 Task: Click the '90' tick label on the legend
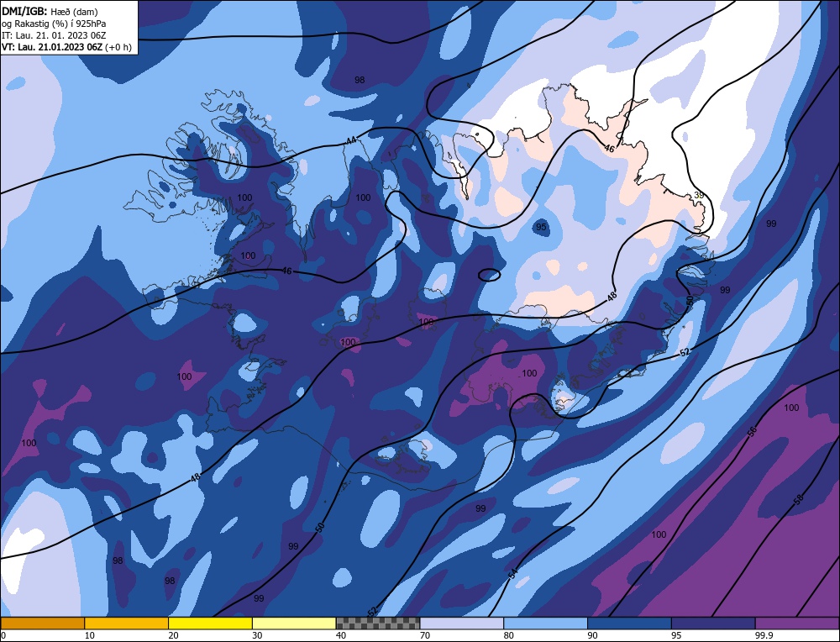pyautogui.click(x=592, y=635)
